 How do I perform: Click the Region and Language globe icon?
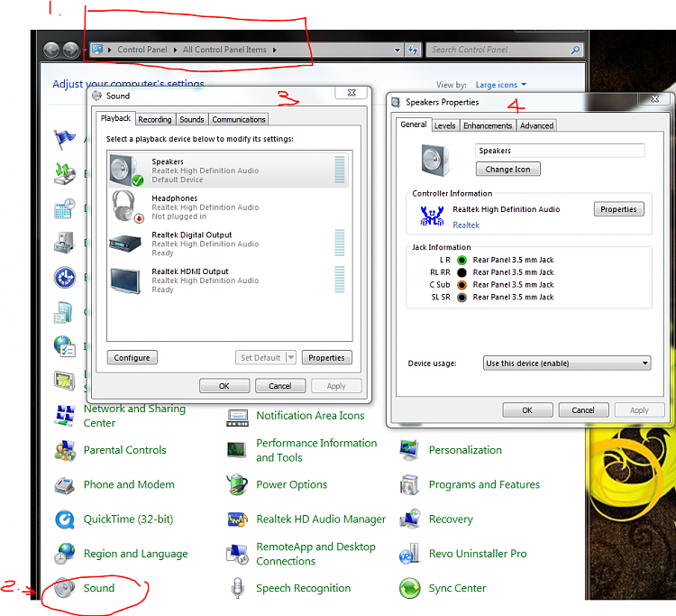pos(65,554)
